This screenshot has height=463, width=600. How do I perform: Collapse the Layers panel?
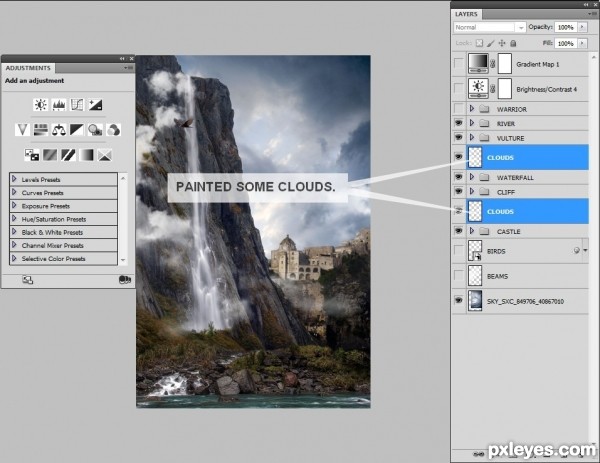pos(587,5)
